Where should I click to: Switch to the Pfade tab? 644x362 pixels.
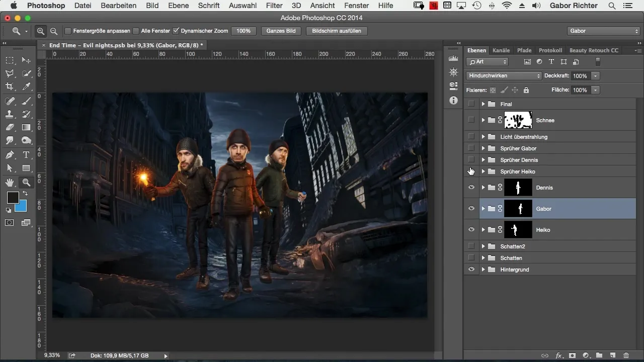(524, 50)
